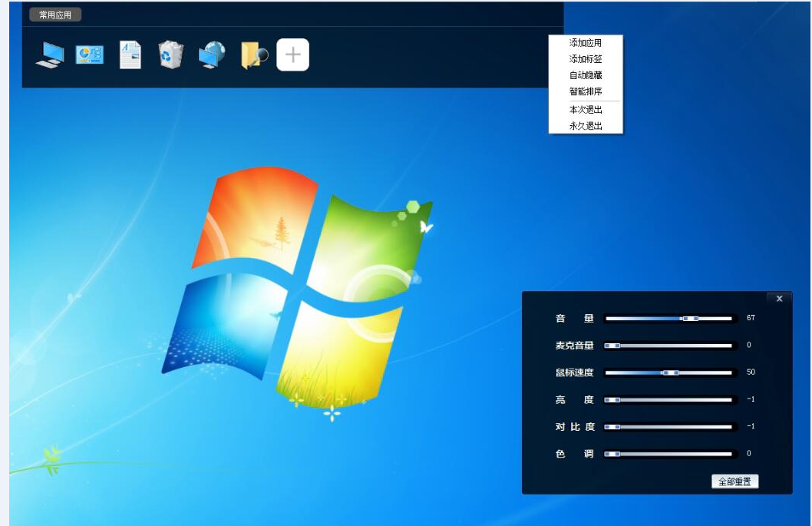Click the 色调 hue slider

[670, 454]
